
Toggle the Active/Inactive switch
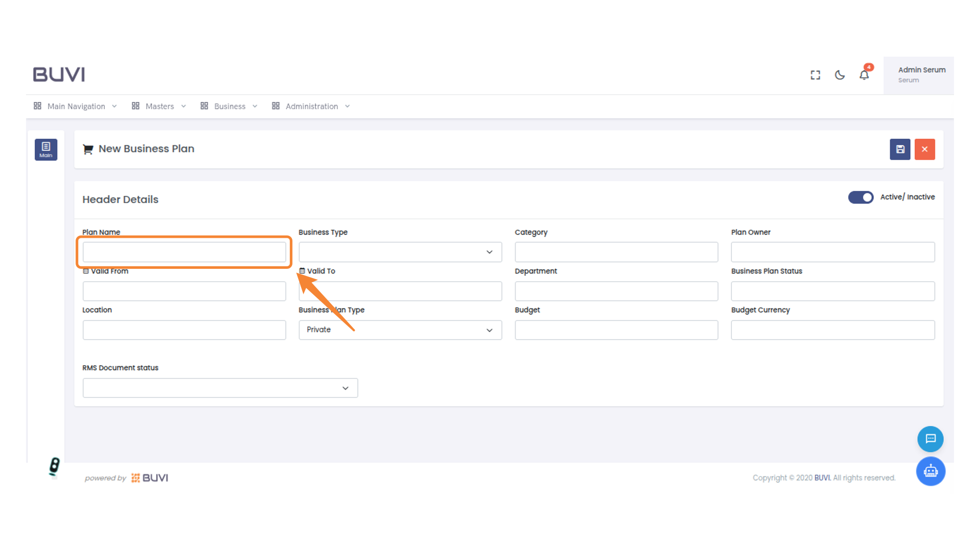(861, 197)
